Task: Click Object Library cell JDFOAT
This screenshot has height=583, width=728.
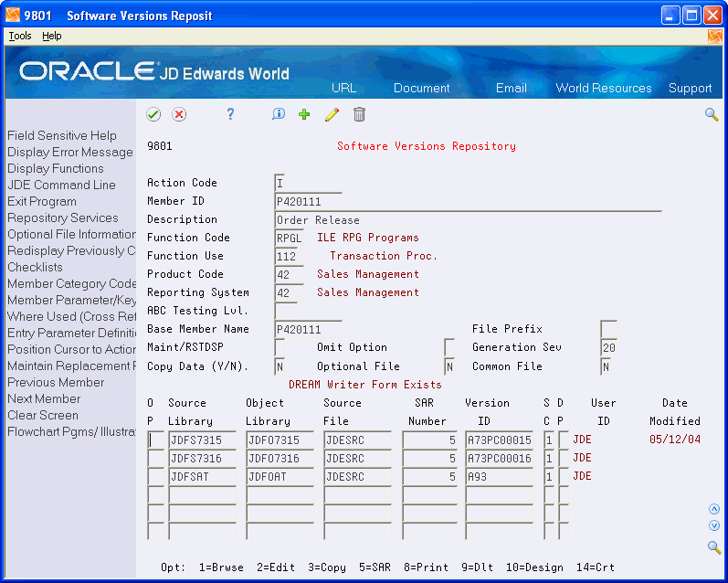Action: pos(280,477)
